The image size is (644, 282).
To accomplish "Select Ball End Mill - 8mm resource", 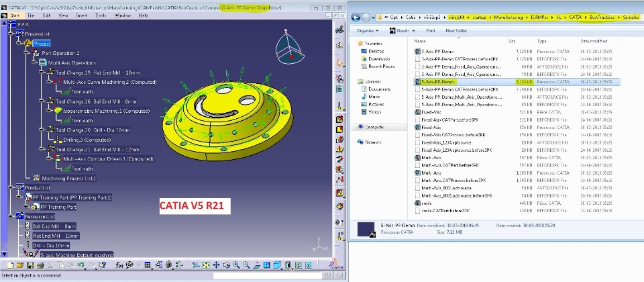I will point(54,226).
